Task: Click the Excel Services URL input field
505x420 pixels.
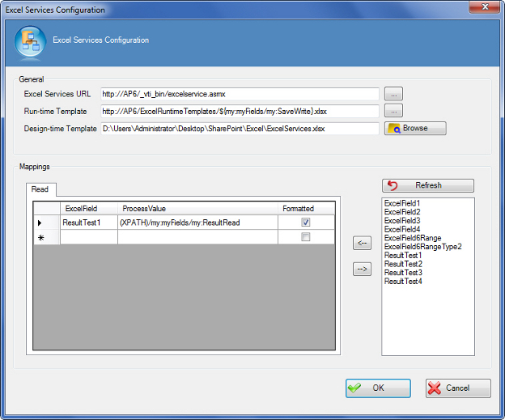Action: (240, 94)
